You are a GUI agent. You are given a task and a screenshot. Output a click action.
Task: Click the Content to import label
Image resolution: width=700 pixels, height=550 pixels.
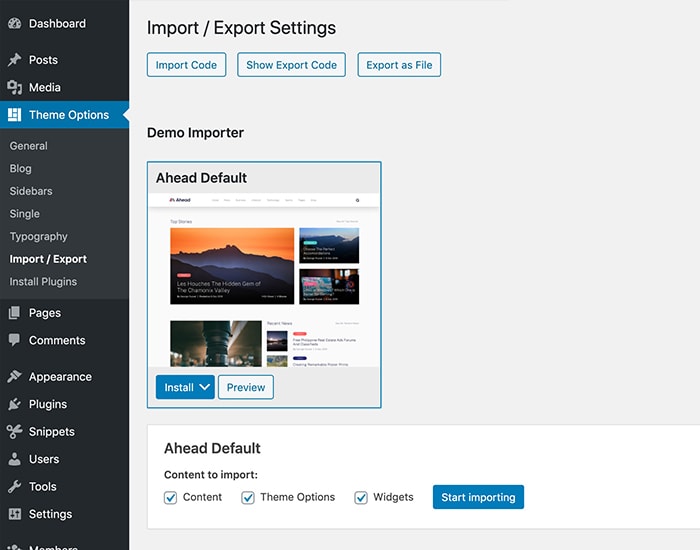211,475
